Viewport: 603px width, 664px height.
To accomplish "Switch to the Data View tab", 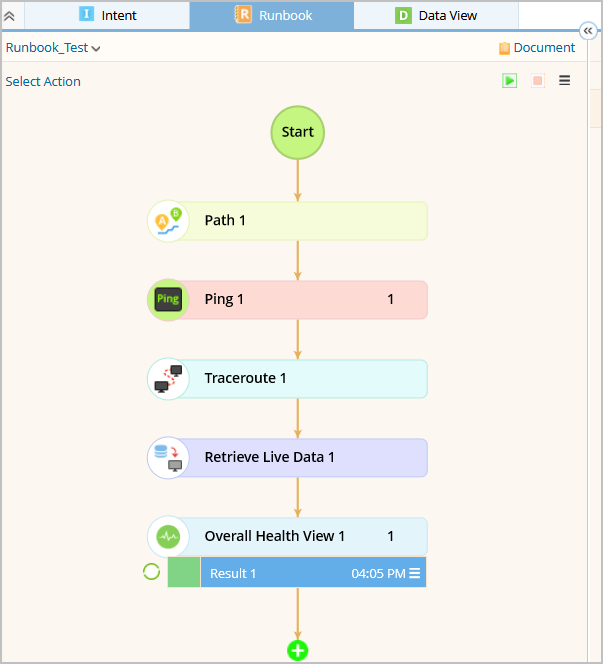I will click(436, 15).
